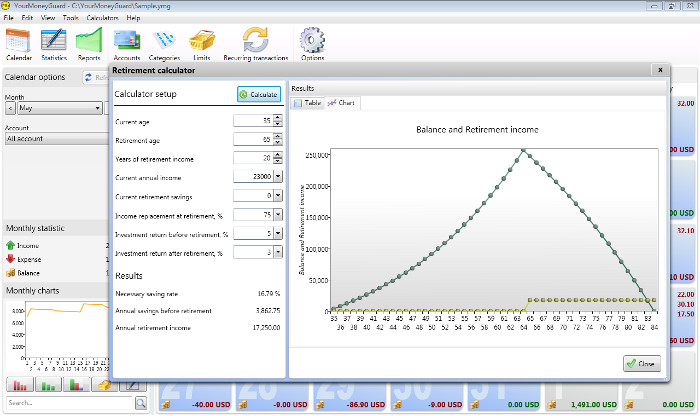Expand the Income replacement at retirement dropdown

tap(277, 215)
